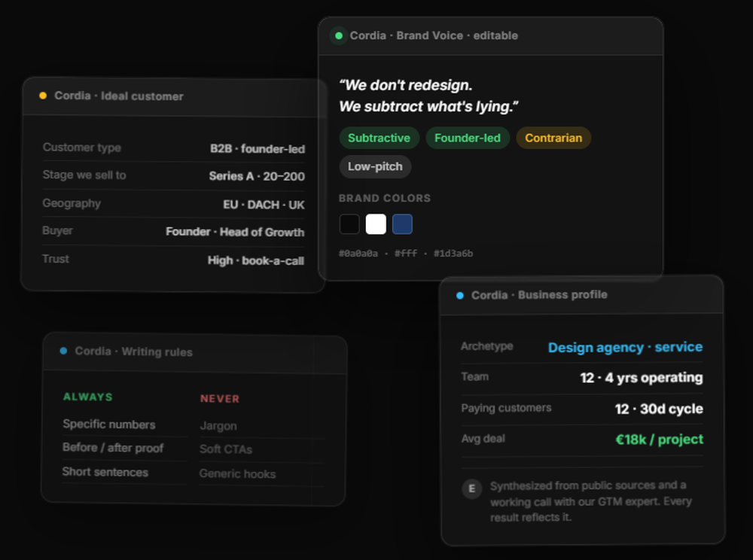
Task: Click the hex codes line #0a0a0a · #fff · #1d3a6b
Action: pos(406,254)
